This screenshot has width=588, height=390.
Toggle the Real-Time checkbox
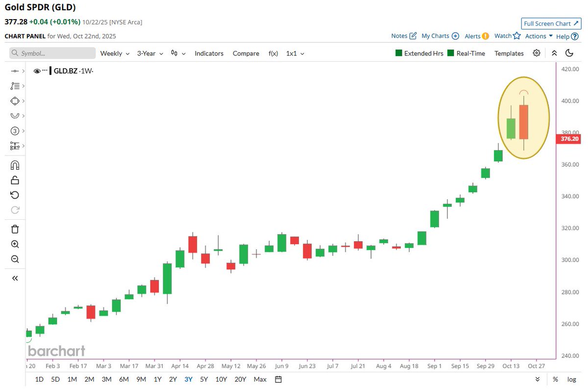[x=451, y=53]
